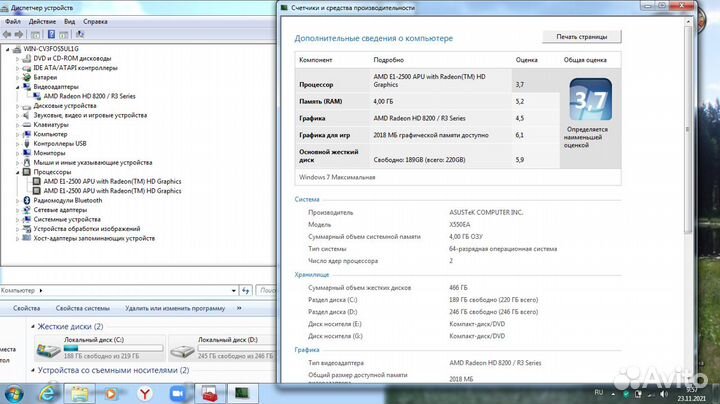Image resolution: width=720 pixels, height=404 pixels.
Task: Select the second AMD E1-2500 APU processor entry
Action: [112, 191]
